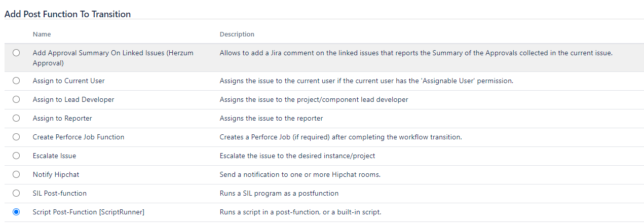Viewport: 644px width, 223px height.
Task: Choose the Escalate Issue radio button
Action: (16, 156)
